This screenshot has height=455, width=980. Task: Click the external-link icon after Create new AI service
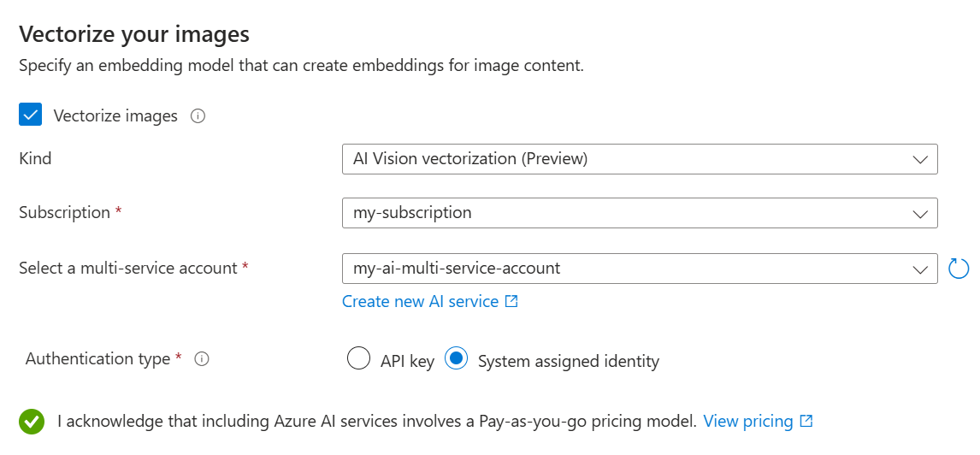click(511, 302)
